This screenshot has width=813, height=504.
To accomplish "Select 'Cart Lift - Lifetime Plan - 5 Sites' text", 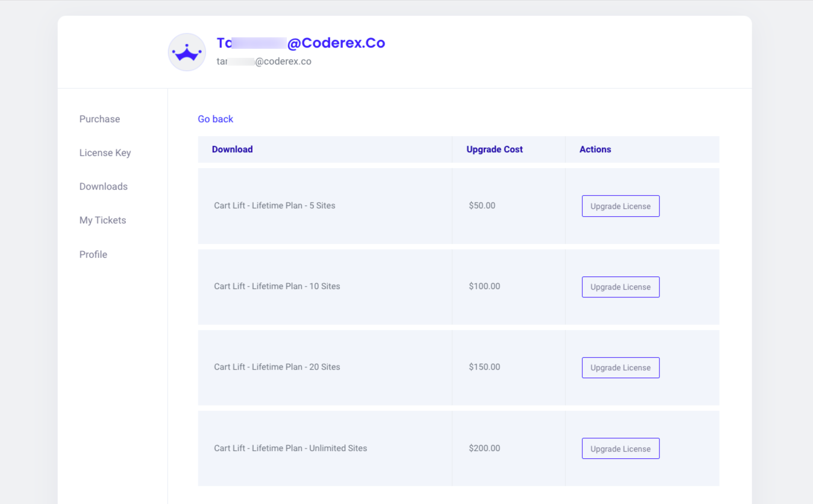I will [x=275, y=205].
